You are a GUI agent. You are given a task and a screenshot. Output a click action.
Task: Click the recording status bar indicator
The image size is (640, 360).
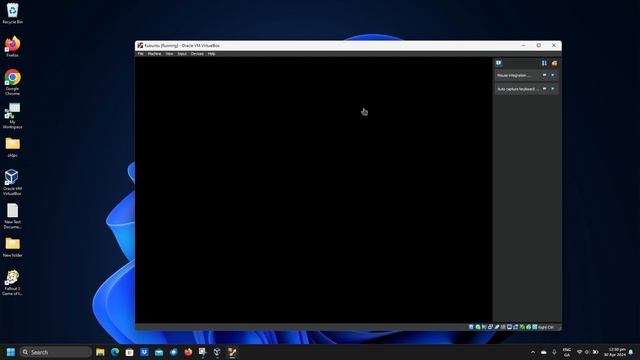516,327
